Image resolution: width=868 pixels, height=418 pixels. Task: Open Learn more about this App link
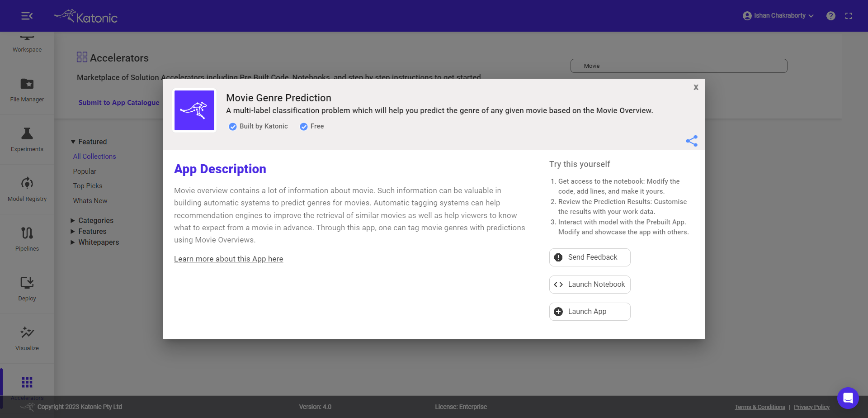[x=228, y=259]
